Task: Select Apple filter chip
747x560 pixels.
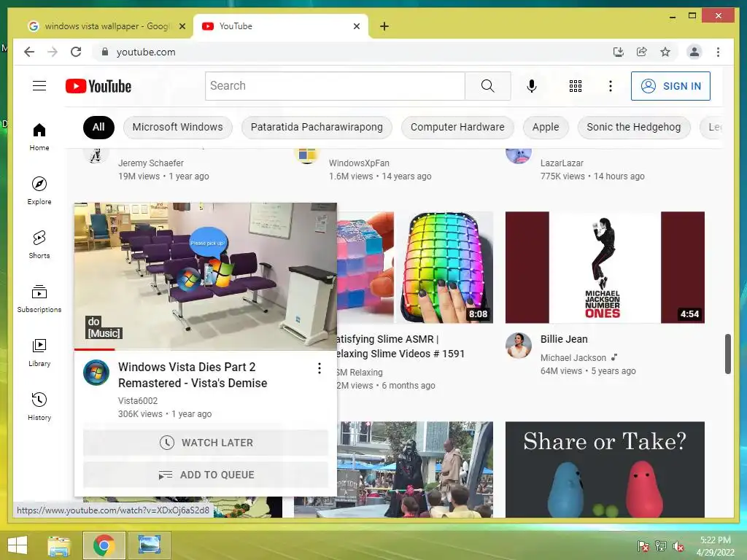Action: point(546,127)
